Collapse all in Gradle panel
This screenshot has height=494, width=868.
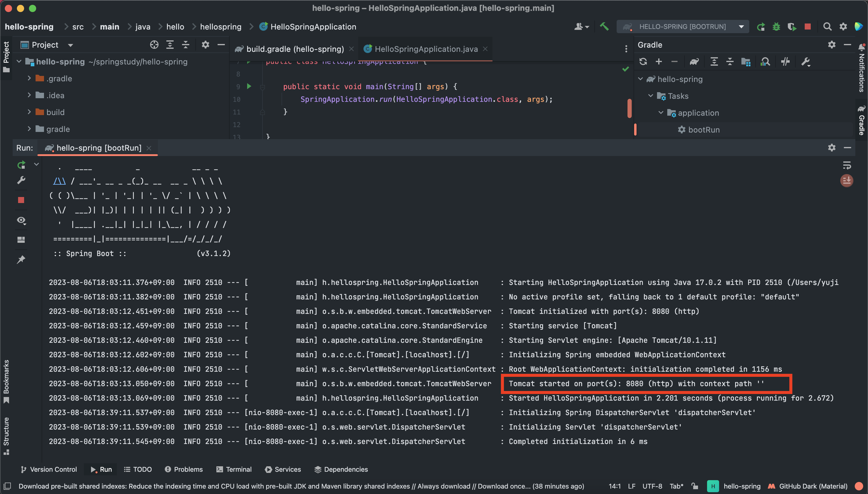(x=730, y=62)
